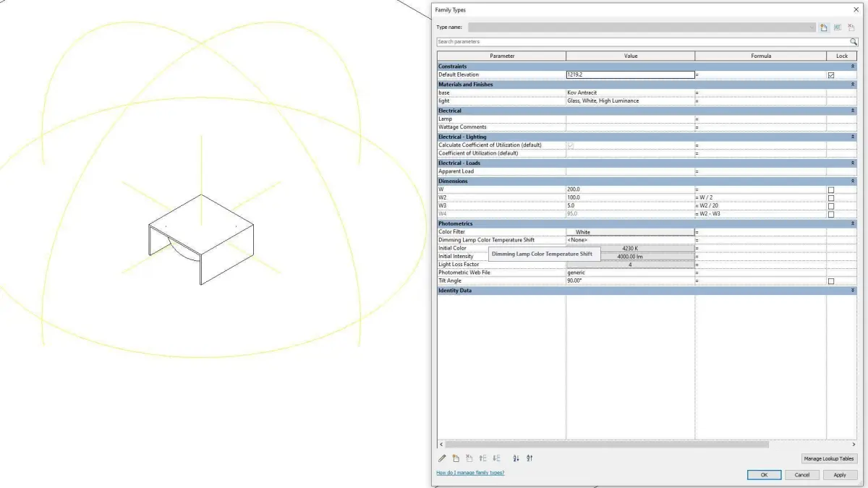Click the Color Filter White swatch

[630, 232]
